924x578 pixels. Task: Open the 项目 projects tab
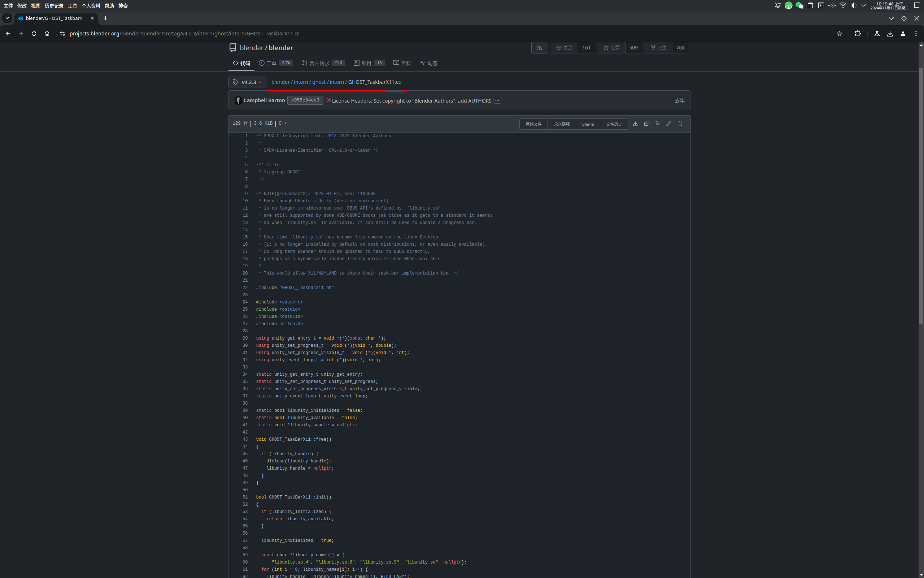click(x=369, y=63)
